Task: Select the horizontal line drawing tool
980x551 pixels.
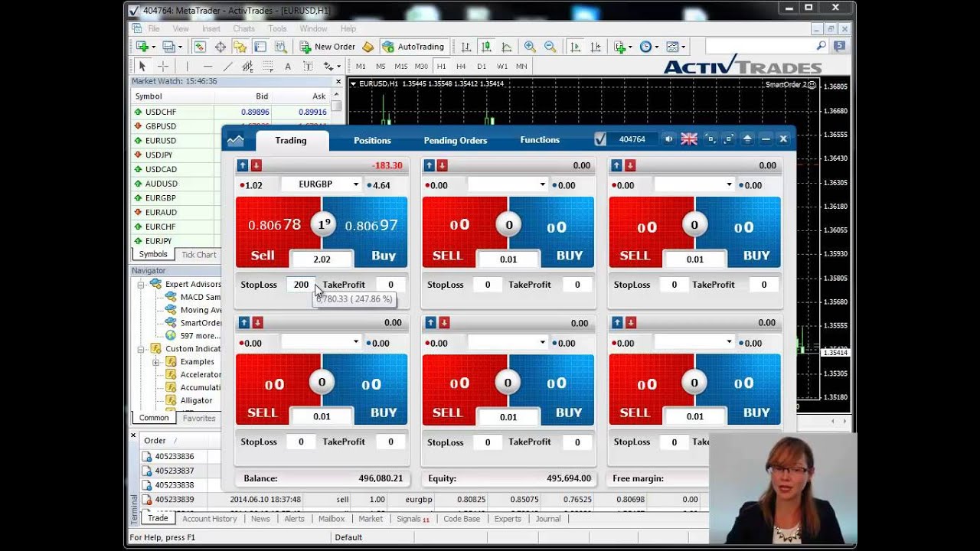Action: point(207,66)
